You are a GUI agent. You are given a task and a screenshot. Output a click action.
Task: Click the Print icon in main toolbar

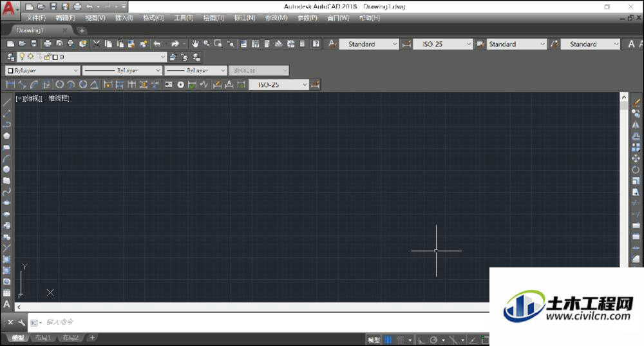click(x=48, y=44)
